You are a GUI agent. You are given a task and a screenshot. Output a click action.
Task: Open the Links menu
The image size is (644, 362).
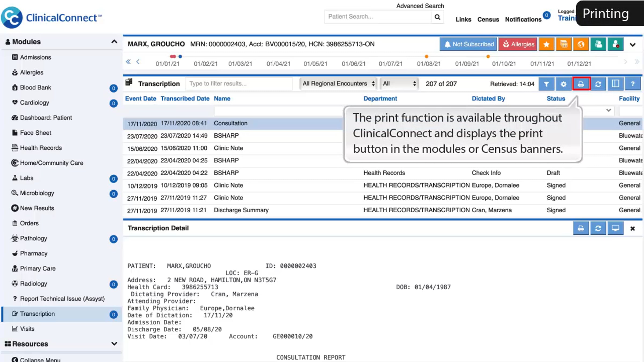(x=463, y=20)
